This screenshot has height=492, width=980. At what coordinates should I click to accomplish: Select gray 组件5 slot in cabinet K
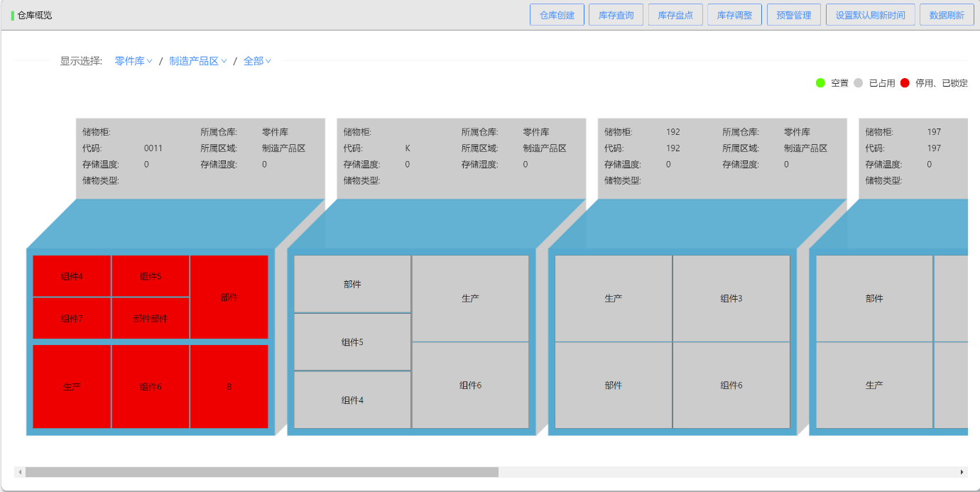[x=352, y=342]
